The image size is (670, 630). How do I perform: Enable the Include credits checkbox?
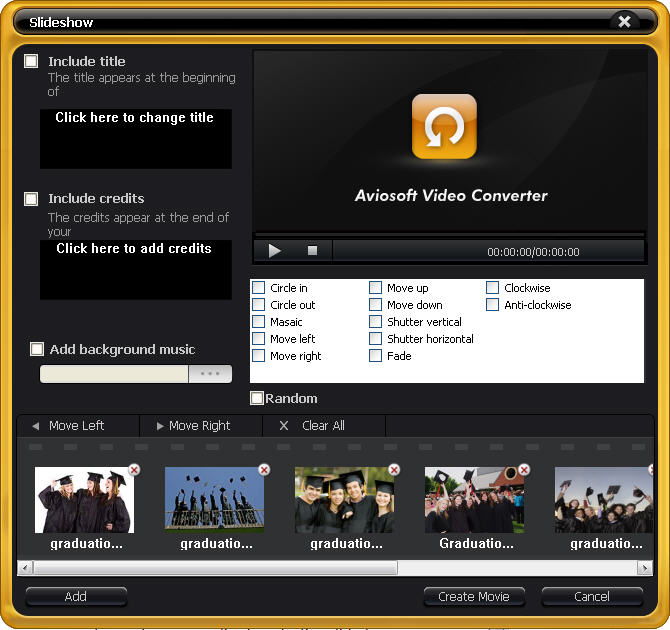click(31, 199)
